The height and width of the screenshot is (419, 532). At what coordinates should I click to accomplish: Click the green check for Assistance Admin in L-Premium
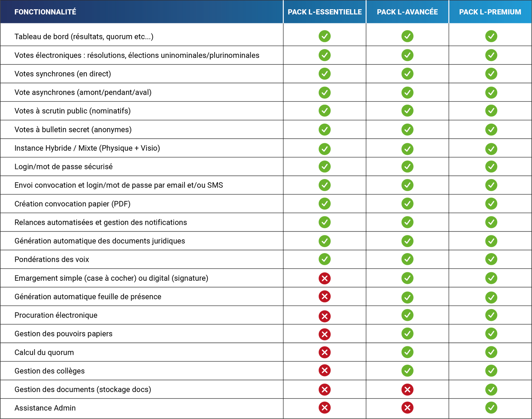491,408
